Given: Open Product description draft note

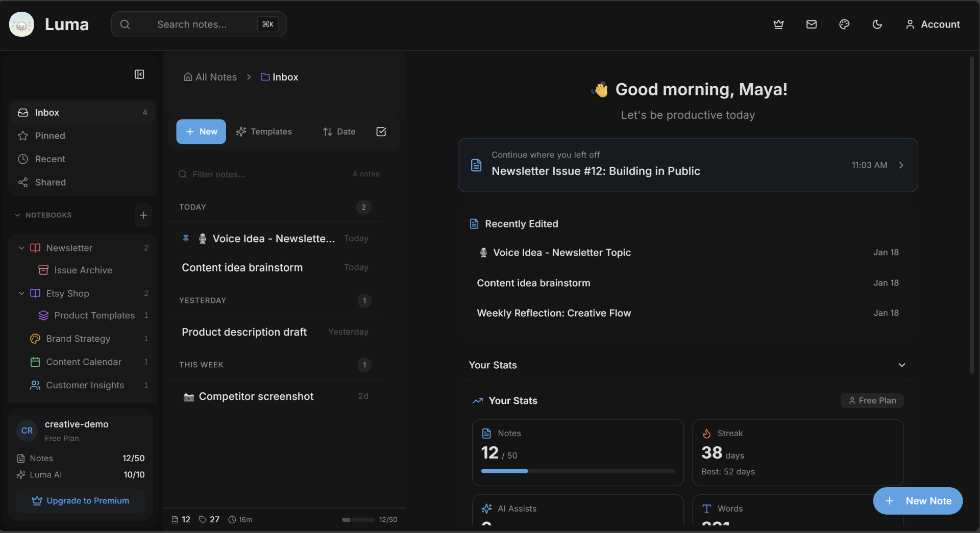Looking at the screenshot, I should point(275,332).
